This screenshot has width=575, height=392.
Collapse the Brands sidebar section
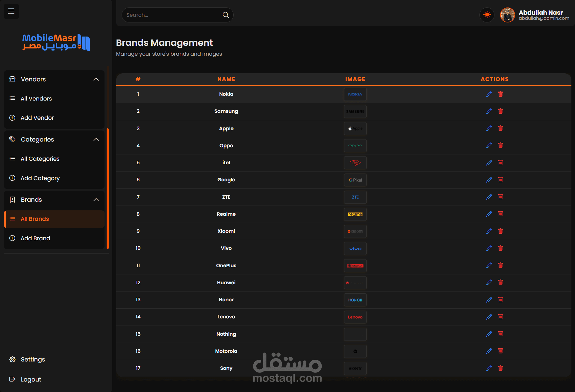pos(96,200)
